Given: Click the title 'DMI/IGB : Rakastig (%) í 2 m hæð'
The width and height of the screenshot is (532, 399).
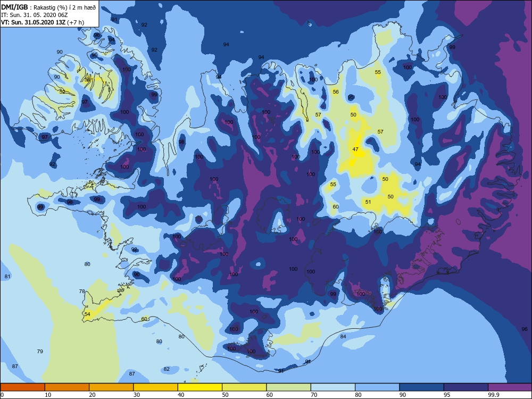Looking at the screenshot, I should [48, 7].
